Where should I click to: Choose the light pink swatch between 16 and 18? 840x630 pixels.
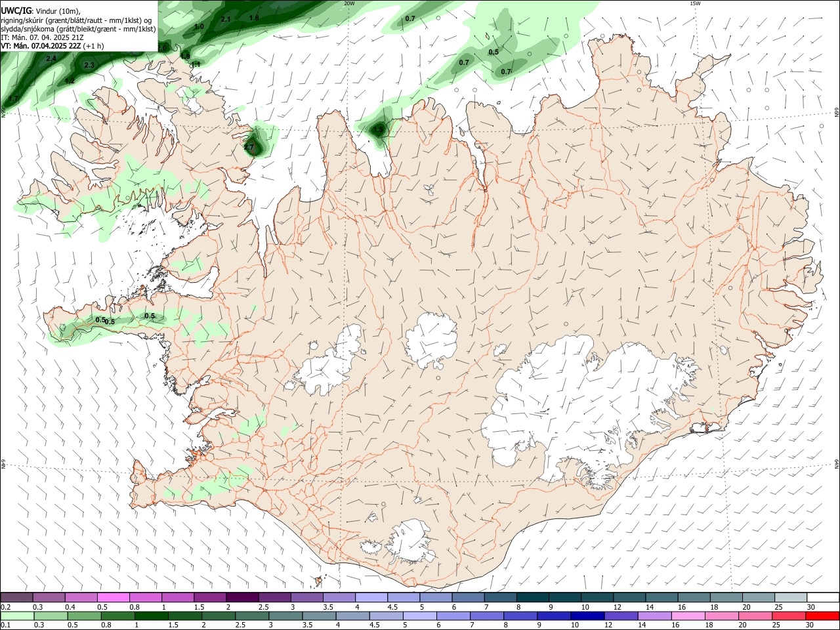688,616
